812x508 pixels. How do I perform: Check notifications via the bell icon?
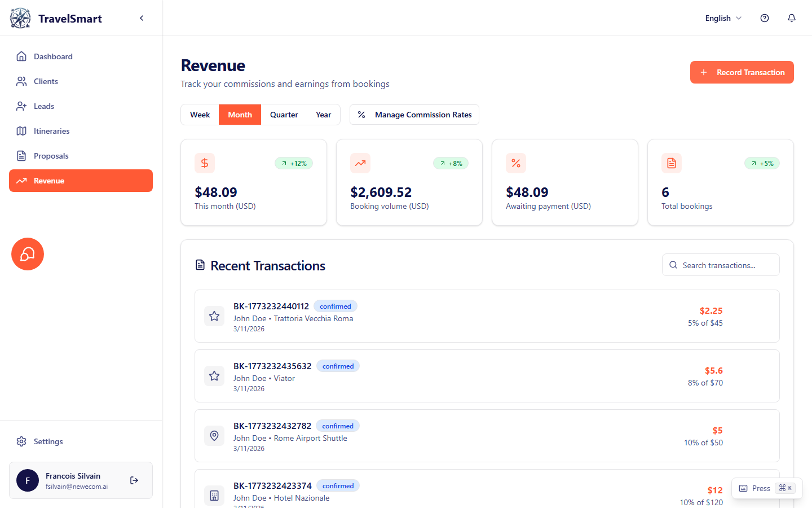pos(792,18)
